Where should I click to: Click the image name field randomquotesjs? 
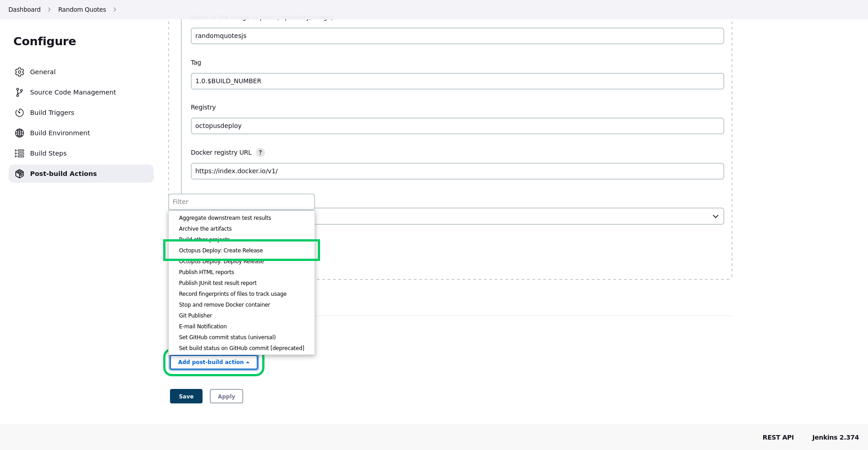pos(457,36)
